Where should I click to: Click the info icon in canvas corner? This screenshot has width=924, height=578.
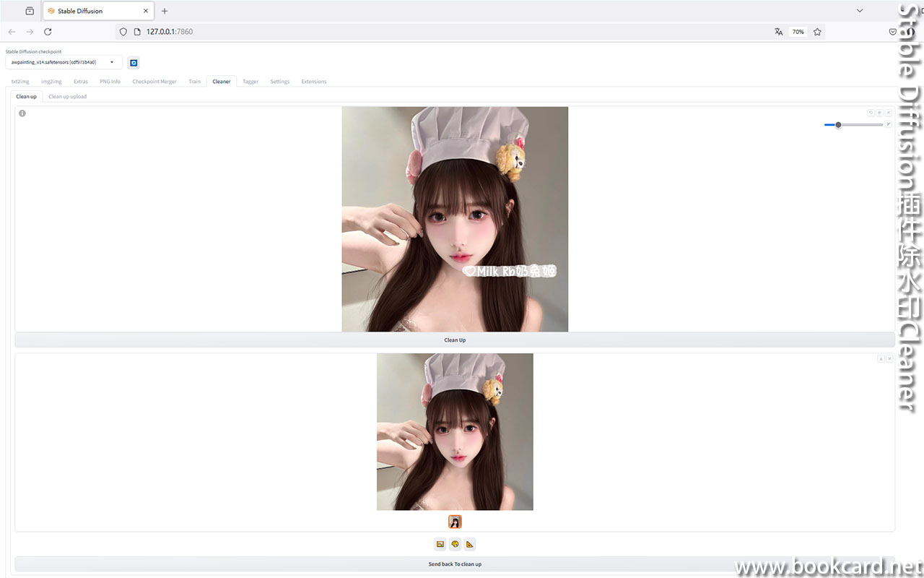(22, 113)
